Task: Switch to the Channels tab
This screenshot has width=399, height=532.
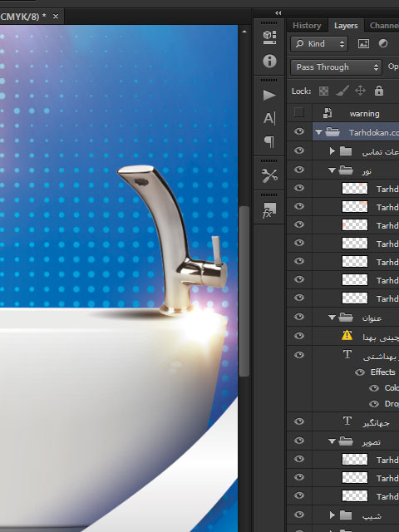Action: click(x=384, y=26)
